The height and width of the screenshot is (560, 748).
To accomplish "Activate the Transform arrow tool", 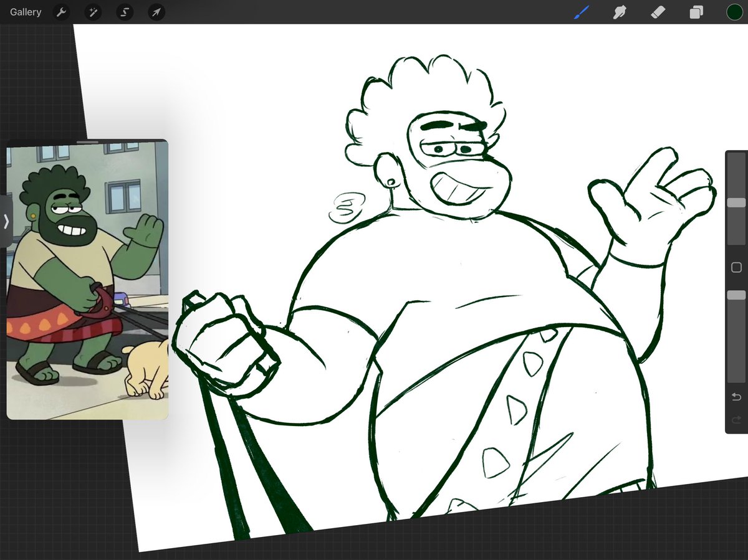I will tap(156, 12).
